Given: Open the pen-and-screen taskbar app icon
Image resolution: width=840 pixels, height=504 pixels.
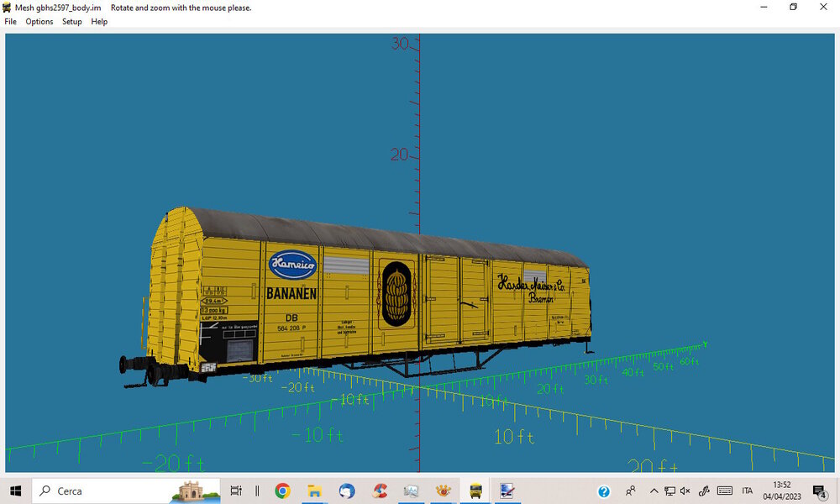Looking at the screenshot, I should [507, 491].
